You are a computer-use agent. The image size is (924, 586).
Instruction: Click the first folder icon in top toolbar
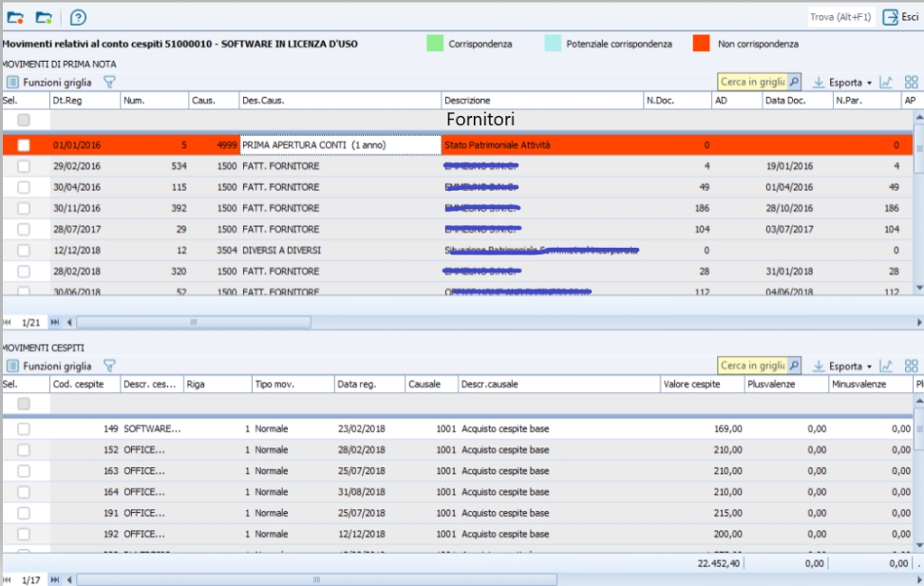[x=15, y=17]
